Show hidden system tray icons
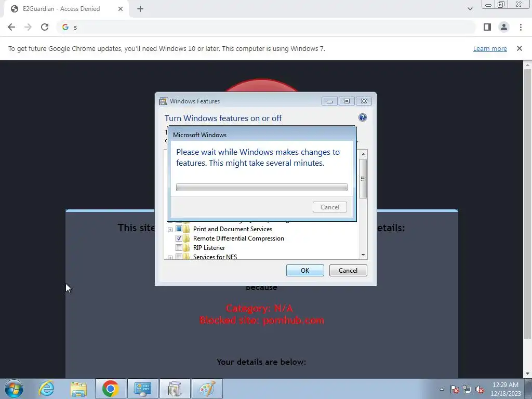 coord(442,389)
